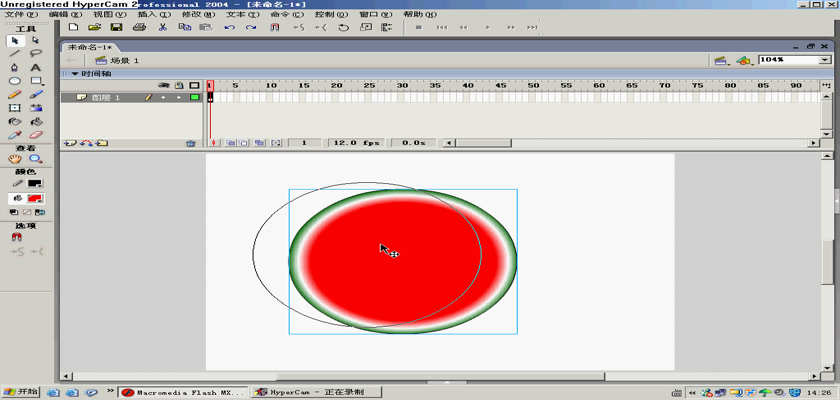Click the Print toolbar icon
Screen dimensions: 840x400
click(x=139, y=27)
